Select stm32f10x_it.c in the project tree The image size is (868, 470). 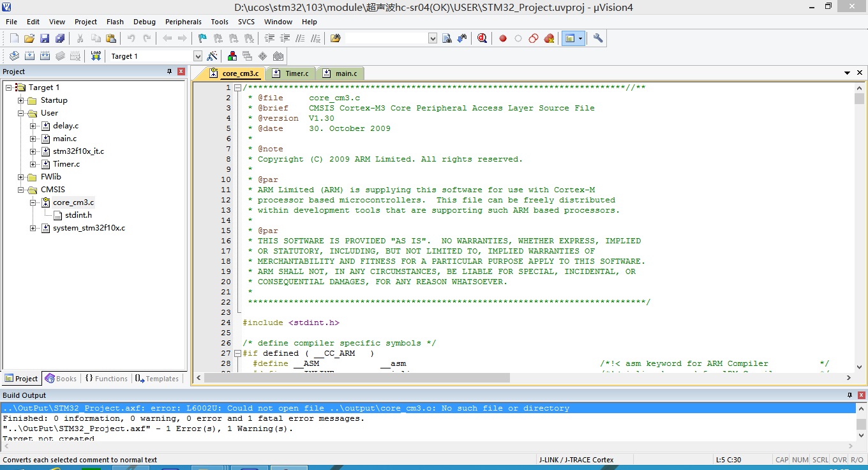tap(79, 151)
